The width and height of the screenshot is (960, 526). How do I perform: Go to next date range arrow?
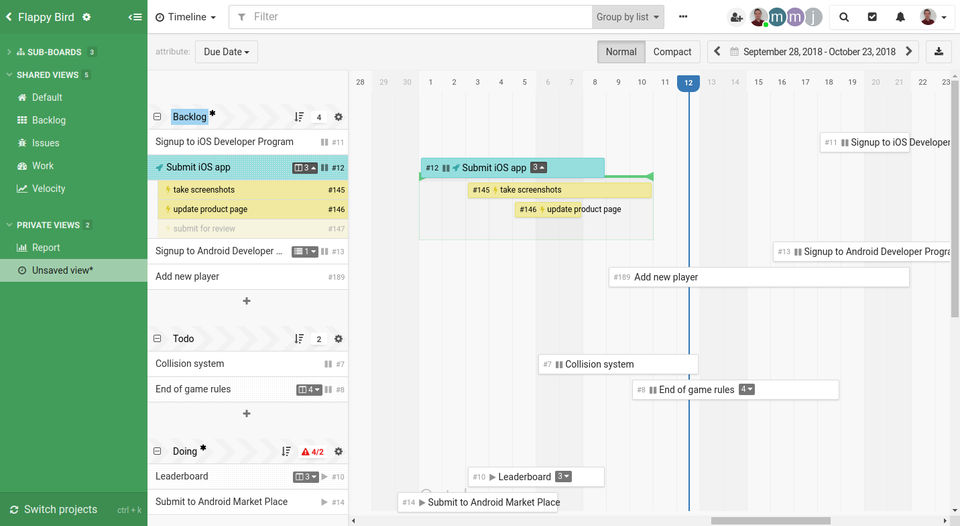(x=909, y=52)
